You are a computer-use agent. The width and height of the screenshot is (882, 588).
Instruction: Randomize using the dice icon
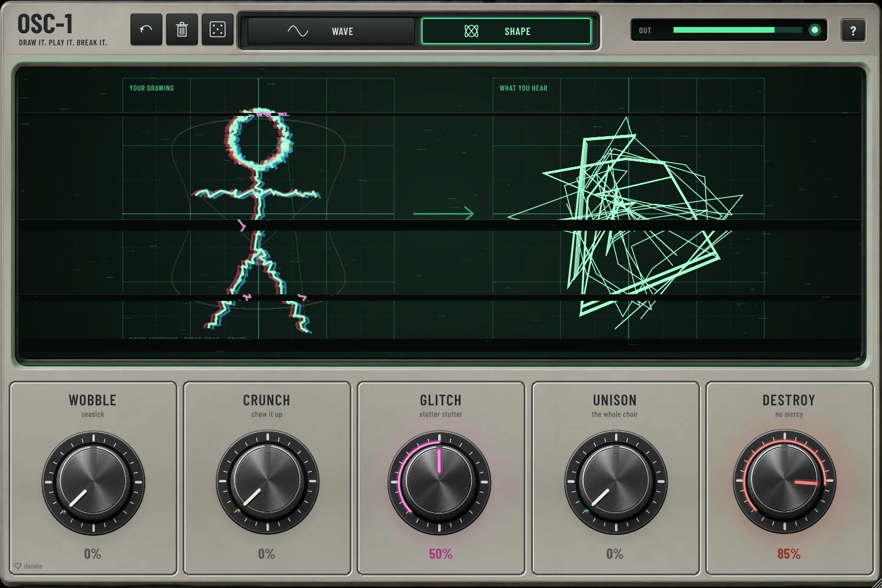pos(218,29)
